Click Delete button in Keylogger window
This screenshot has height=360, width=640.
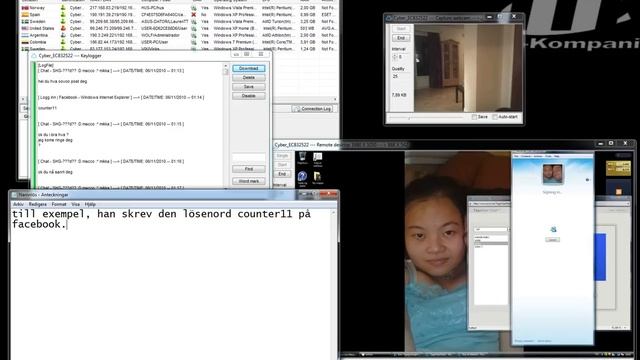249,78
